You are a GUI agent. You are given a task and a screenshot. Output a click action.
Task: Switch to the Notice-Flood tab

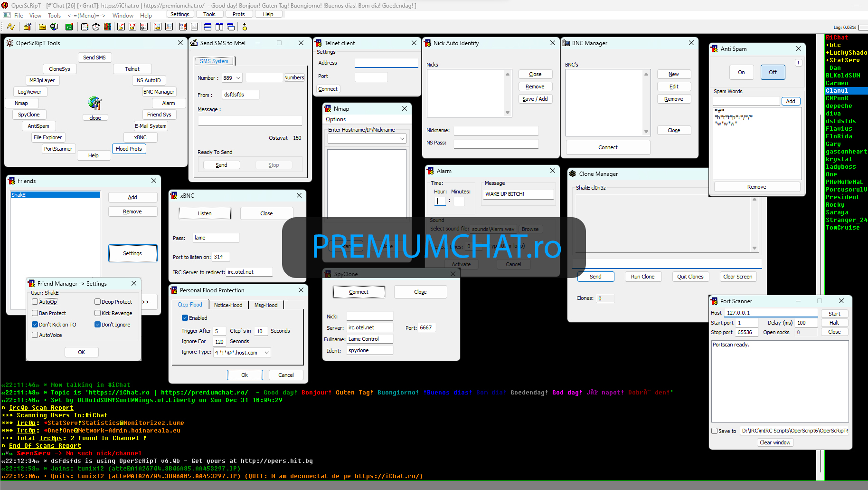pyautogui.click(x=228, y=305)
